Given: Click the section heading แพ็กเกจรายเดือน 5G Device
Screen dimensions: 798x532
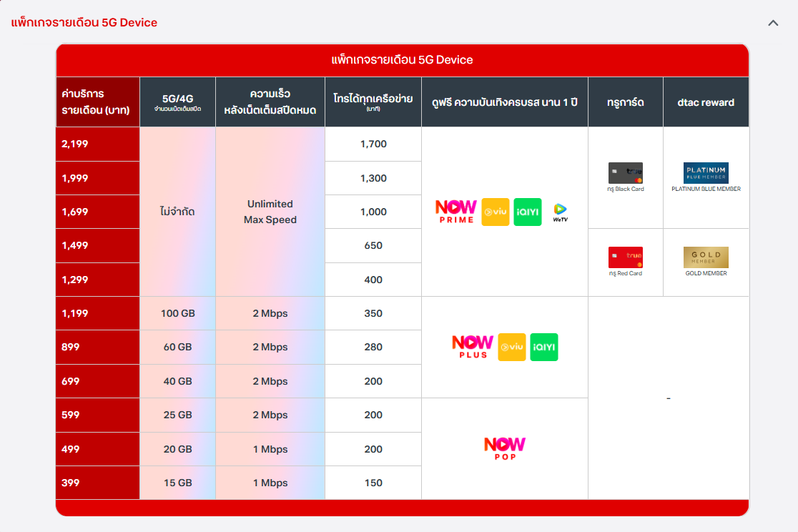Looking at the screenshot, I should click(84, 22).
